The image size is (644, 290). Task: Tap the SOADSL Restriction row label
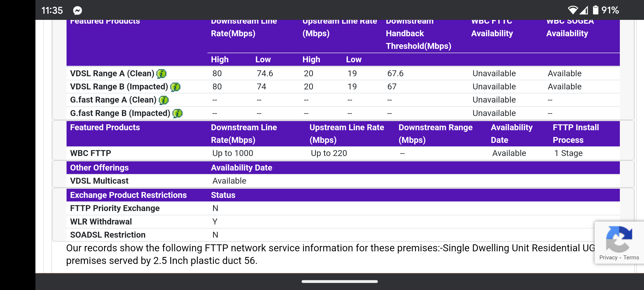(108, 235)
